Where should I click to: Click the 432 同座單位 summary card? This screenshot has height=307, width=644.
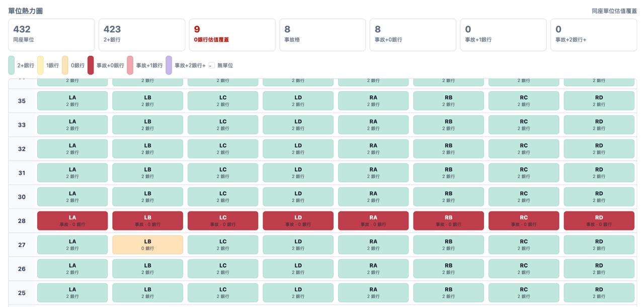(51, 35)
